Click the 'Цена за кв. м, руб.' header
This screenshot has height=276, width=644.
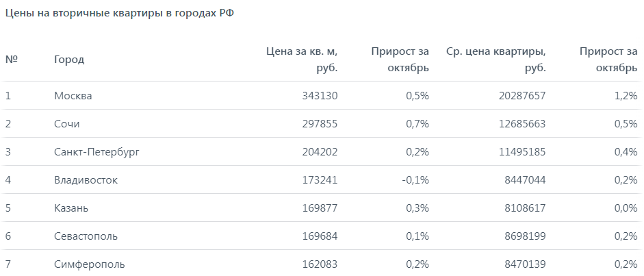pos(302,60)
